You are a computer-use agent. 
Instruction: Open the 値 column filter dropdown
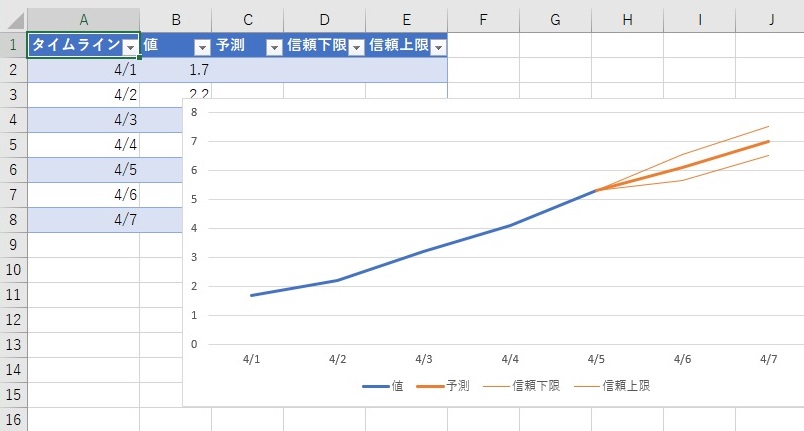point(201,46)
